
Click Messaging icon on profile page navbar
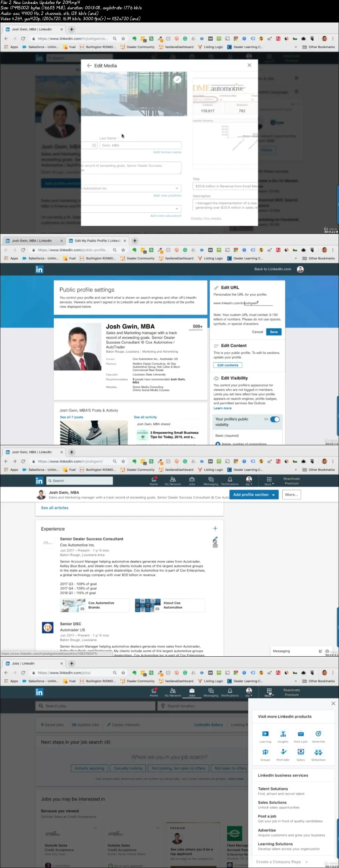click(x=211, y=481)
